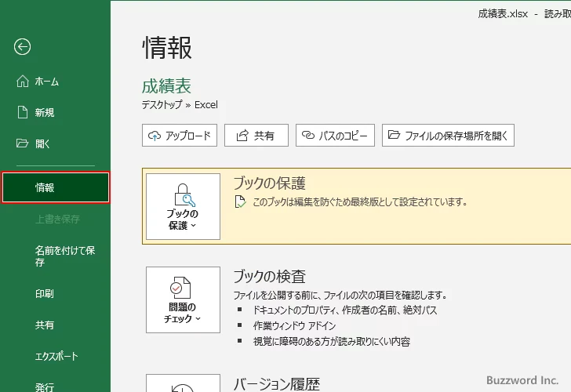Click ファイルの保存場所を開く button

point(448,136)
